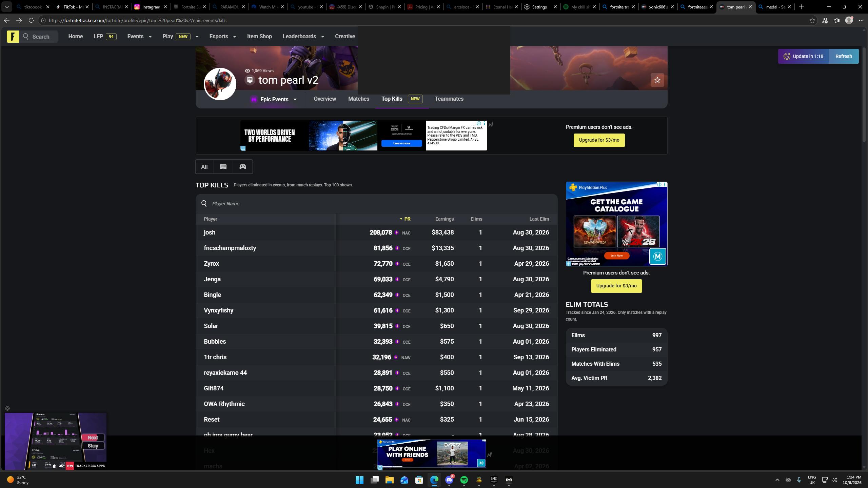868x488 pixels.
Task: Open Spotify from the taskbar
Action: [x=464, y=480]
